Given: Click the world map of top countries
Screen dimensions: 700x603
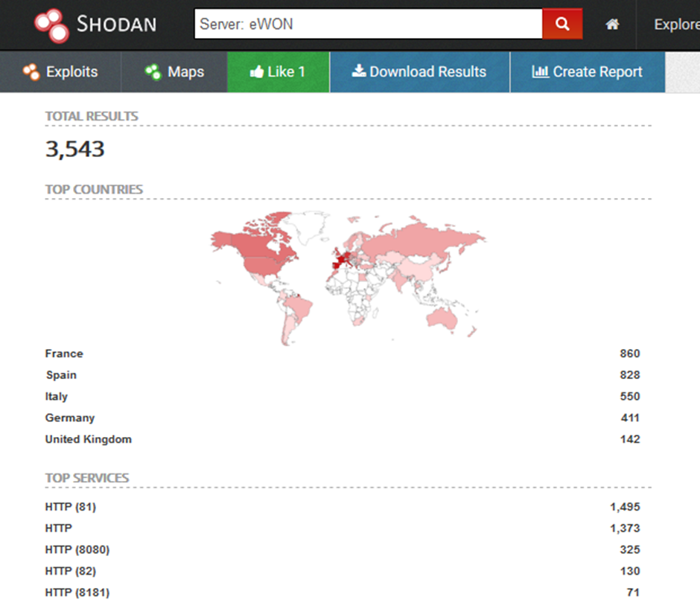Looking at the screenshot, I should click(349, 278).
